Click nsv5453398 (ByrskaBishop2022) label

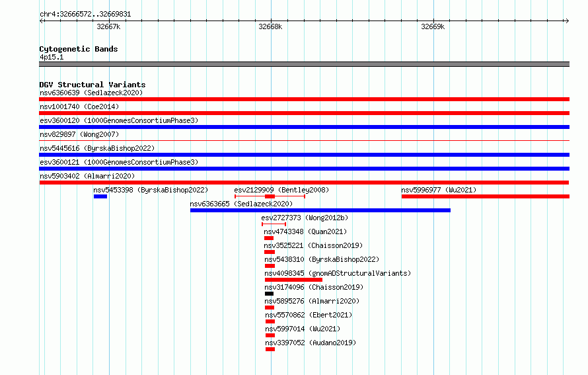click(x=151, y=190)
